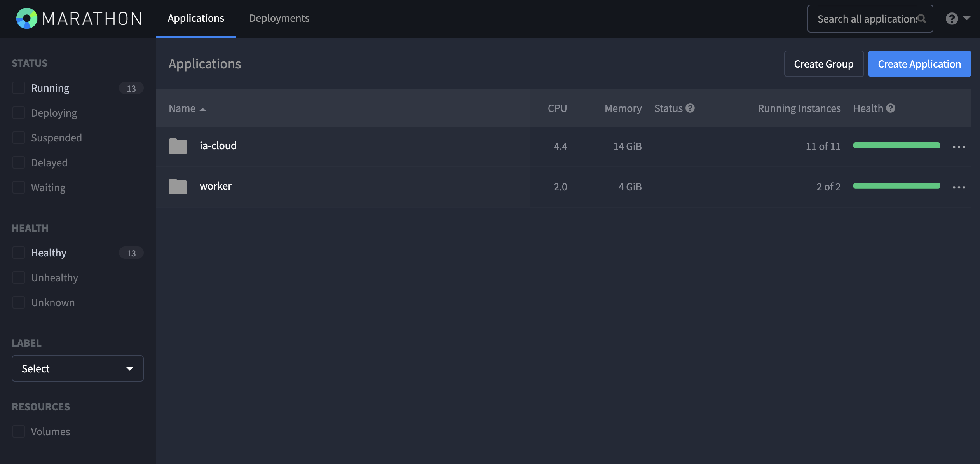This screenshot has height=464, width=980.
Task: Click the MARATHON wordmark
Action: pos(92,19)
